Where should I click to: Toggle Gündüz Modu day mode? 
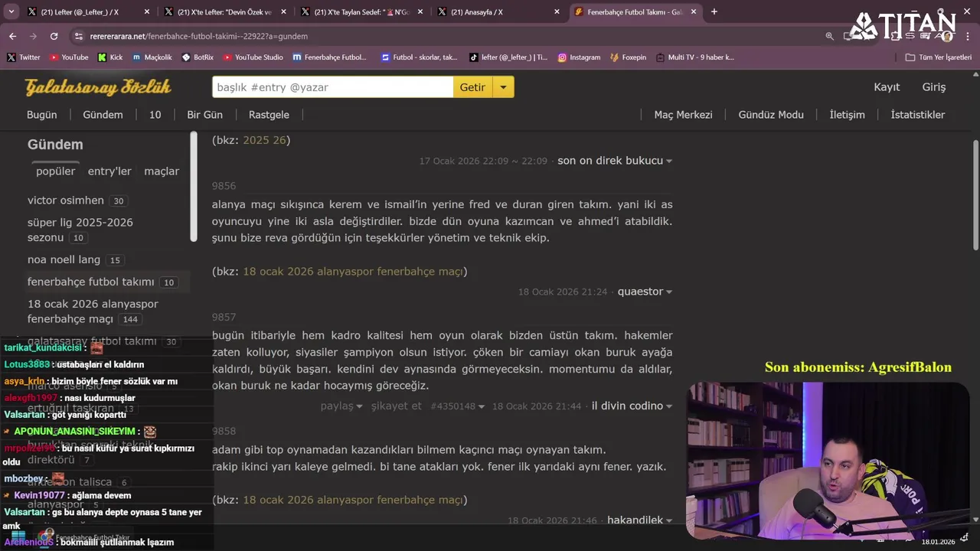click(771, 115)
